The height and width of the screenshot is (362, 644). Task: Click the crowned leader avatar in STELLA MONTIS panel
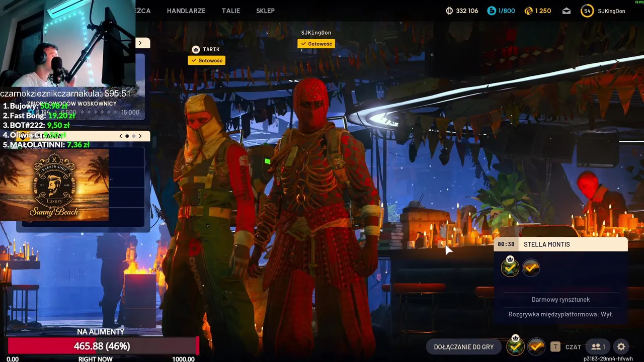click(510, 267)
